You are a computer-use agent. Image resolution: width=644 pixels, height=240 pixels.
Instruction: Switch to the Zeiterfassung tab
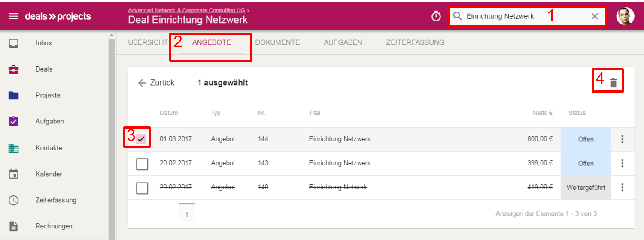415,42
